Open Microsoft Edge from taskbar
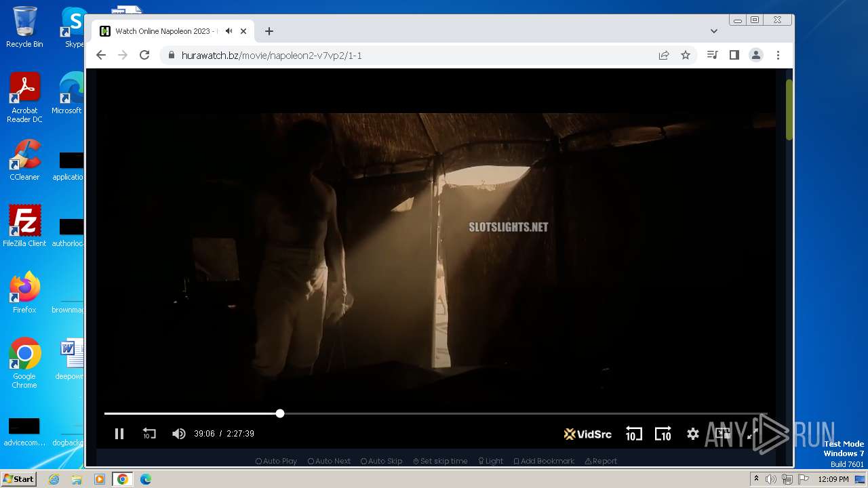The height and width of the screenshot is (488, 868). (145, 479)
